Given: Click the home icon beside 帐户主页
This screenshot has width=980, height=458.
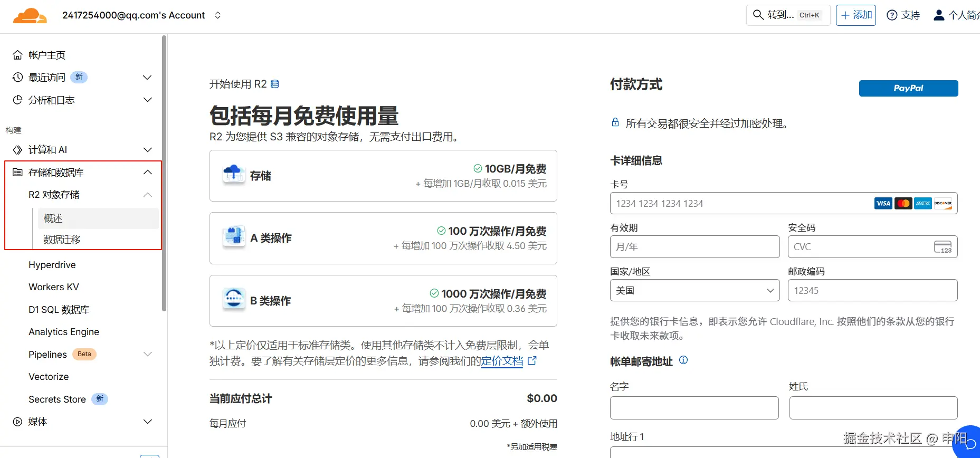Looking at the screenshot, I should tap(18, 55).
